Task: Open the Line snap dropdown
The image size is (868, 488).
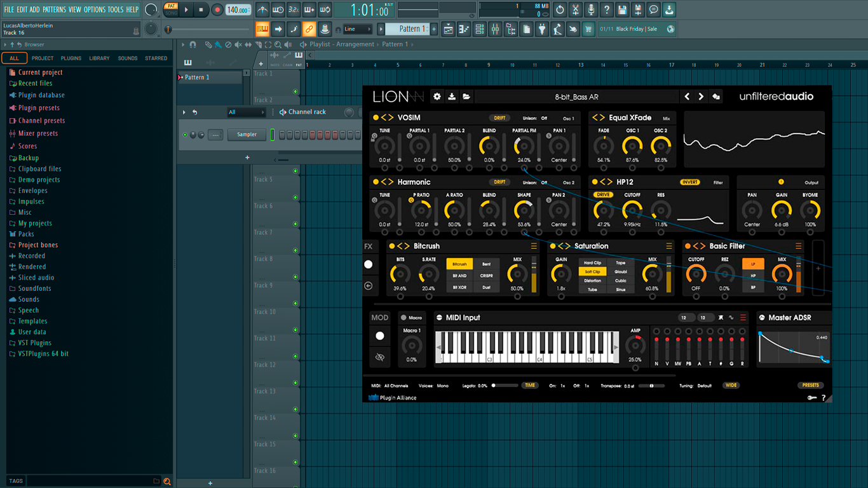Action: pyautogui.click(x=357, y=29)
